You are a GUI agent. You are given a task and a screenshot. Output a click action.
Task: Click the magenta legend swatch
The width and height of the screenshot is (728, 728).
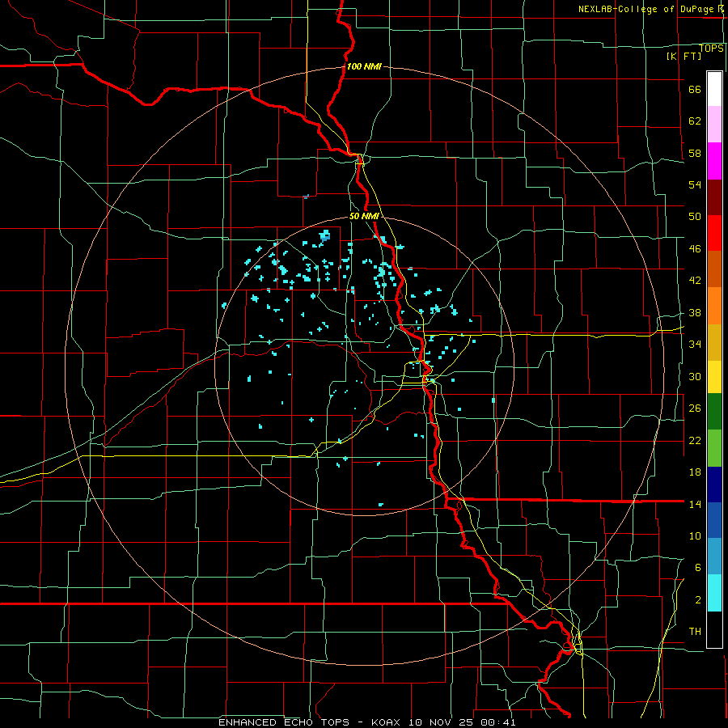(x=714, y=161)
